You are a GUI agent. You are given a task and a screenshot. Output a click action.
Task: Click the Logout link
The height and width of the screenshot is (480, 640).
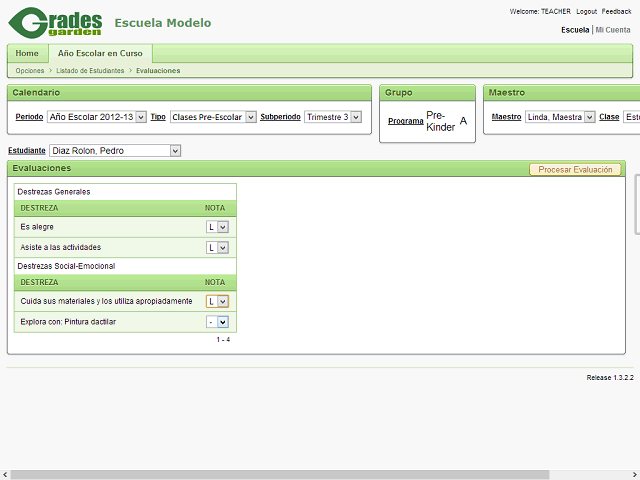click(586, 11)
